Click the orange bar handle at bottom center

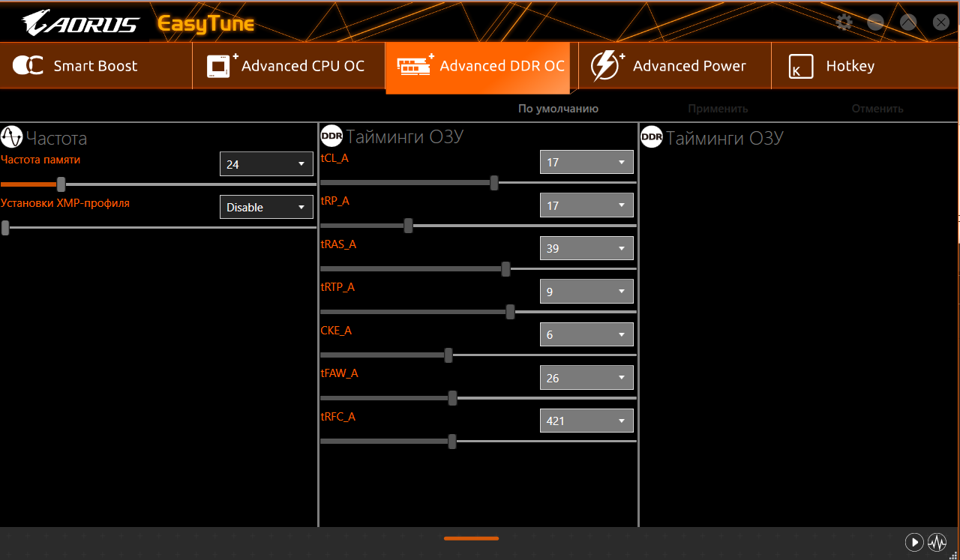coord(471,538)
